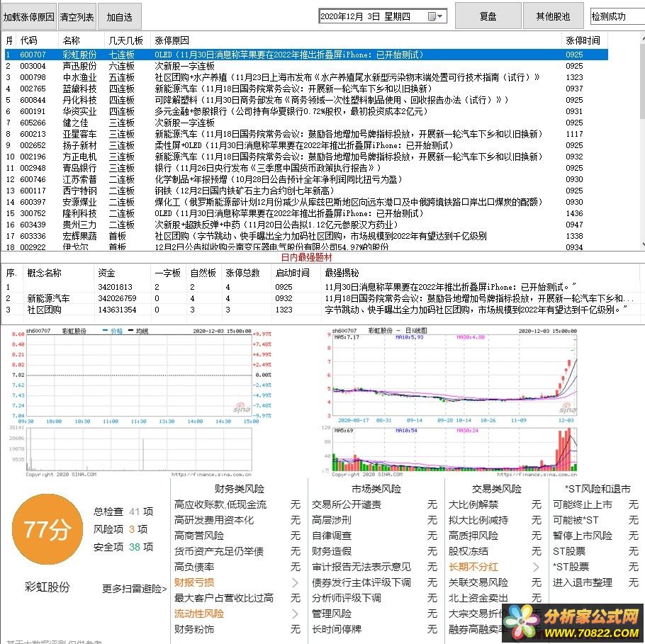Open the date picker calendar dropdown
Screen dimensions: 645x644
pos(436,16)
